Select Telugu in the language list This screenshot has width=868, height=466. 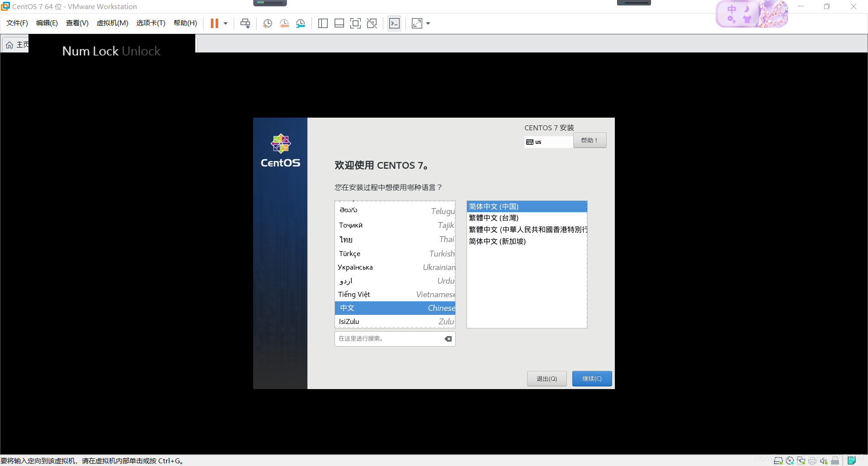point(395,211)
